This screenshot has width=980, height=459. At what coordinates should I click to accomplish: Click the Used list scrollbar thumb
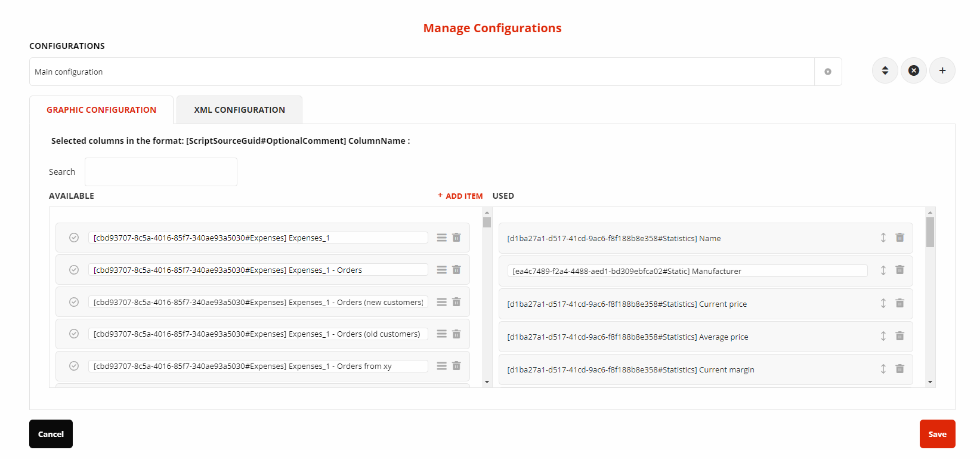tap(930, 232)
